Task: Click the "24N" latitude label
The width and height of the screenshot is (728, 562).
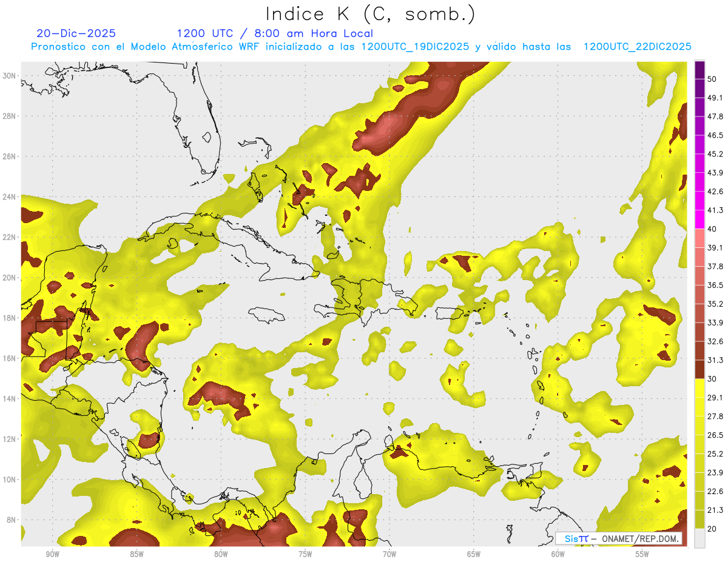Action: [10, 197]
